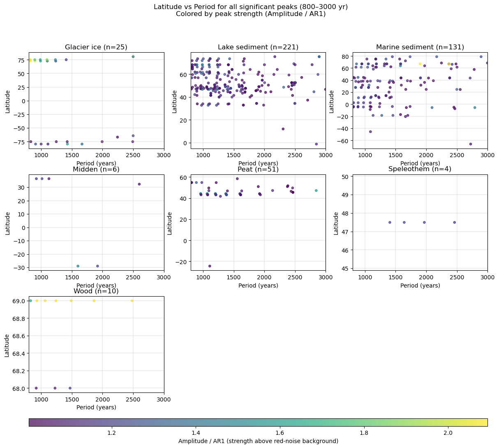Select the Midden (n=6) subplot title
The width and height of the screenshot is (499, 448).
(96, 169)
